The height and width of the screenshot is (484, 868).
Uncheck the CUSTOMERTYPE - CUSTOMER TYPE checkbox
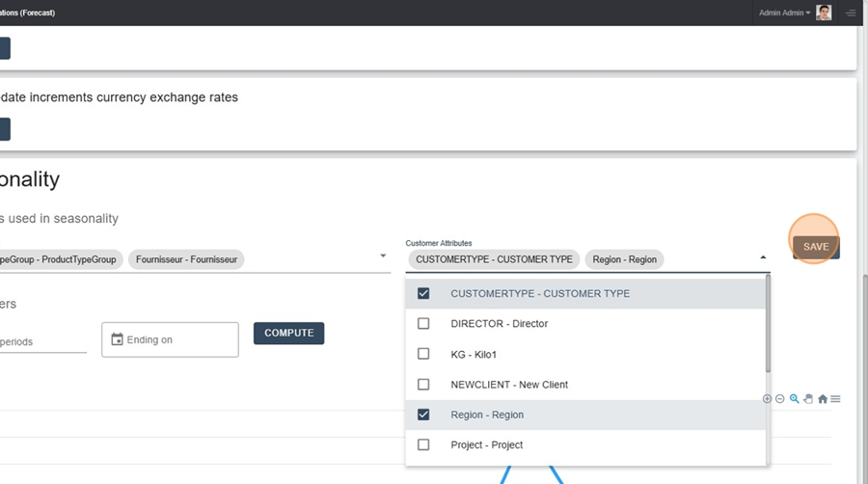pyautogui.click(x=423, y=293)
